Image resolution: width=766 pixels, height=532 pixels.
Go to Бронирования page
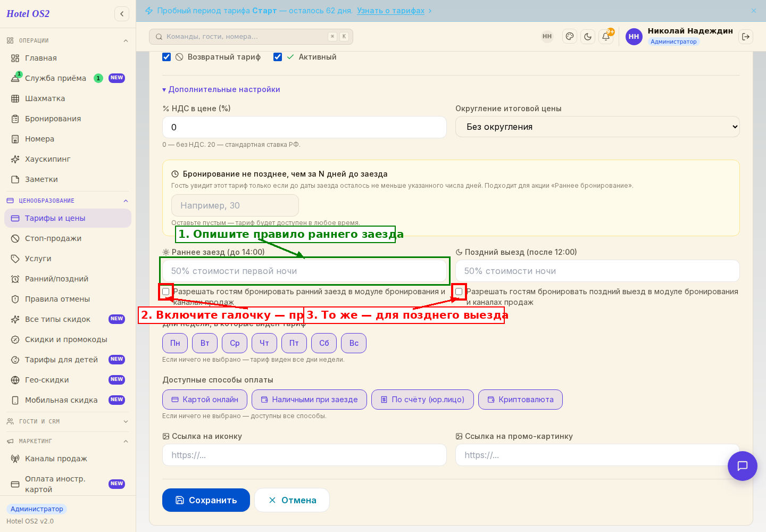click(x=68, y=119)
